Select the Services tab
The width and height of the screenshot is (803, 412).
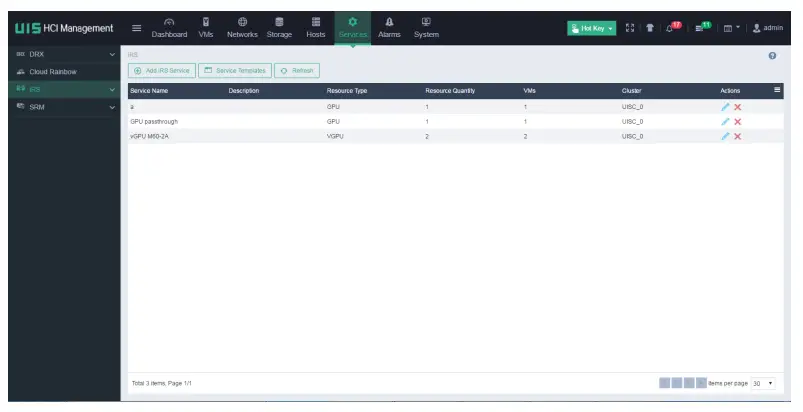click(353, 28)
